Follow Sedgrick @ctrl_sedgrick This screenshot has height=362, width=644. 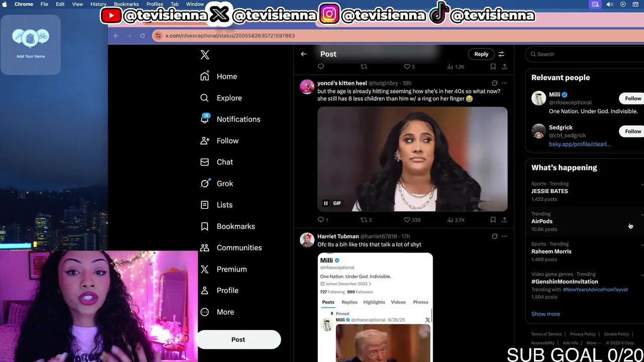tap(632, 131)
